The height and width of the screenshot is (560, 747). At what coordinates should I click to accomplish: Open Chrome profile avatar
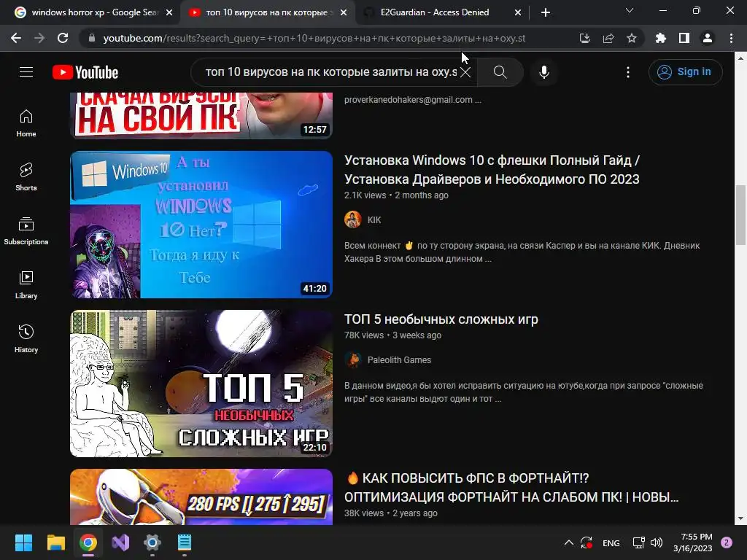(708, 38)
